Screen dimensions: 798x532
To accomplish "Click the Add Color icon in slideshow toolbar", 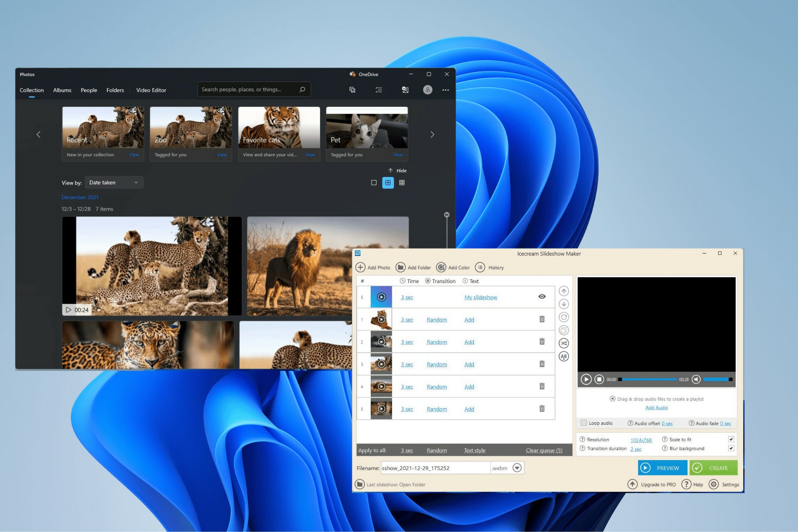I will coord(441,267).
